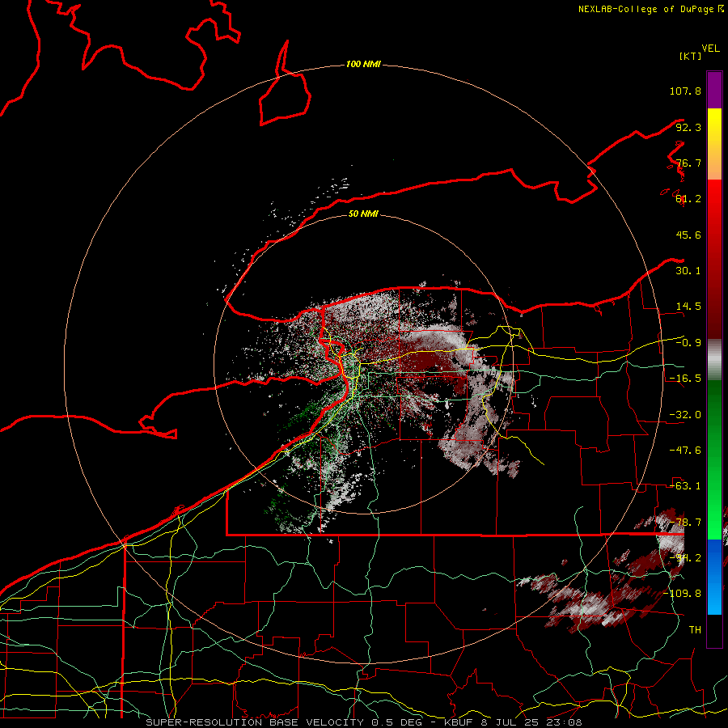
Task: Click the 14.5 legend value
Action: click(688, 307)
